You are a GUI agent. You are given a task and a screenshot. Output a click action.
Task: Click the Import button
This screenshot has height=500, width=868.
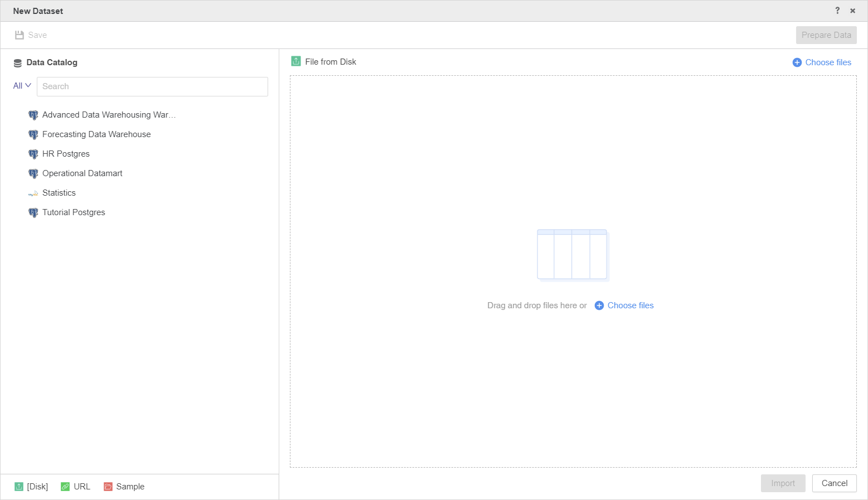(x=783, y=483)
